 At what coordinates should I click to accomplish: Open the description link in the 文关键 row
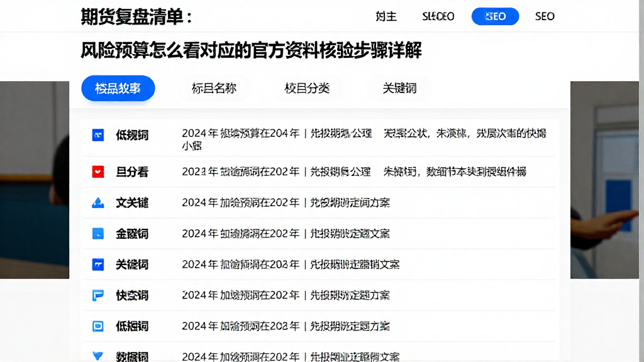(x=286, y=203)
